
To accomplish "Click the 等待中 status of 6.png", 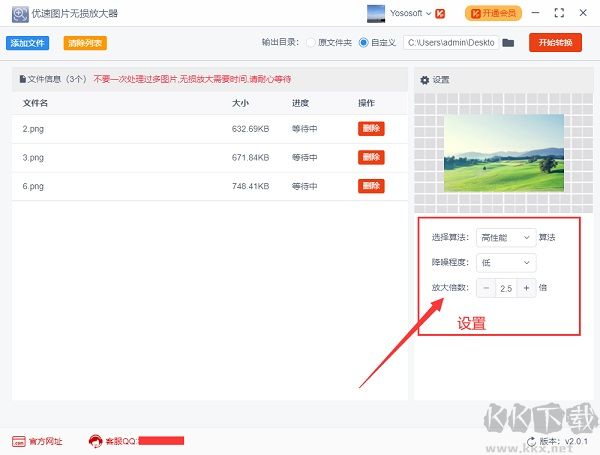I will [305, 186].
